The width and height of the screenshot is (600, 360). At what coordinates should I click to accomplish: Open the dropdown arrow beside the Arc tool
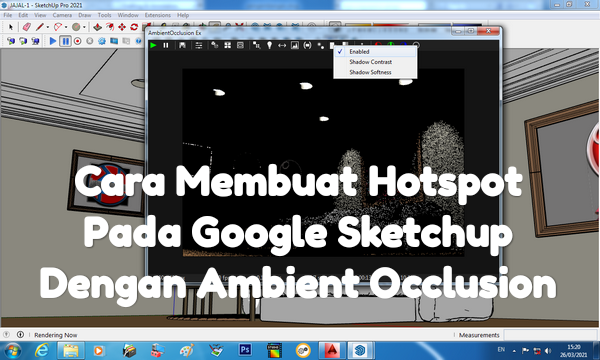pos(66,27)
